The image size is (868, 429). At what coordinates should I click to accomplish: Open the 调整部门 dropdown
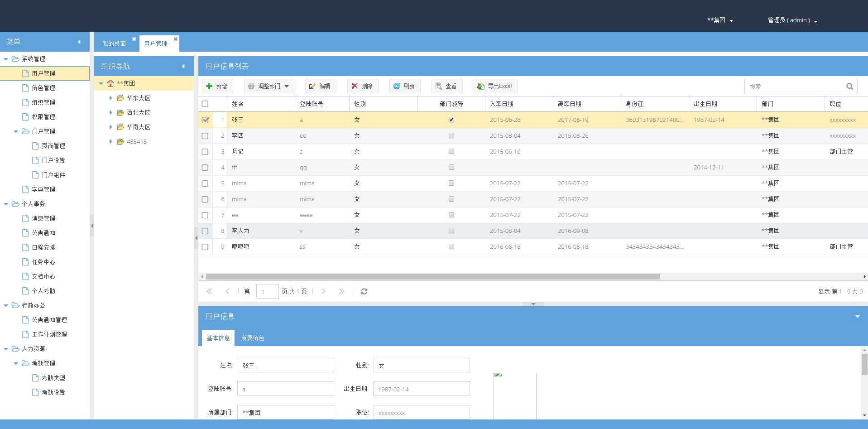point(286,86)
